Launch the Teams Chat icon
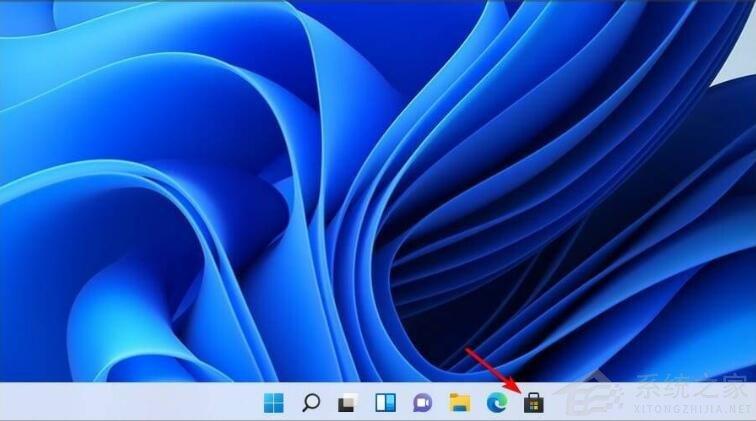756x421 pixels. [422, 403]
